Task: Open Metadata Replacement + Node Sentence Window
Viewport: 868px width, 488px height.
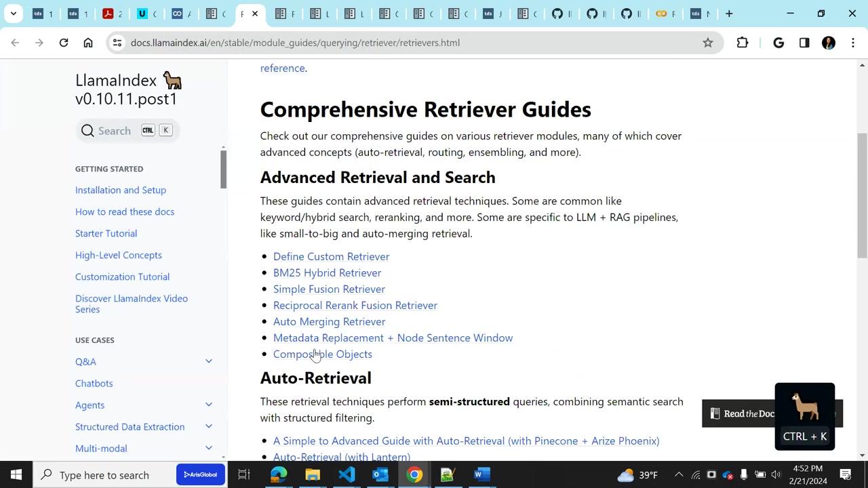Action: (393, 338)
